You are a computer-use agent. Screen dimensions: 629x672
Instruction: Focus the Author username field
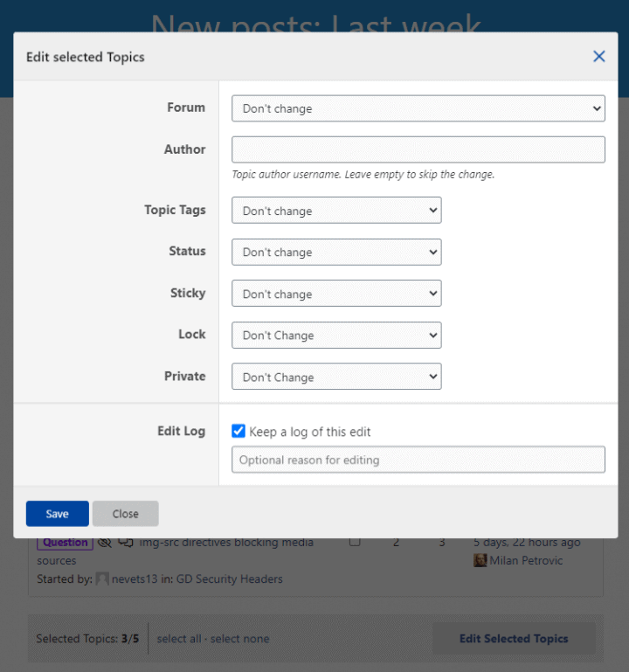point(418,149)
